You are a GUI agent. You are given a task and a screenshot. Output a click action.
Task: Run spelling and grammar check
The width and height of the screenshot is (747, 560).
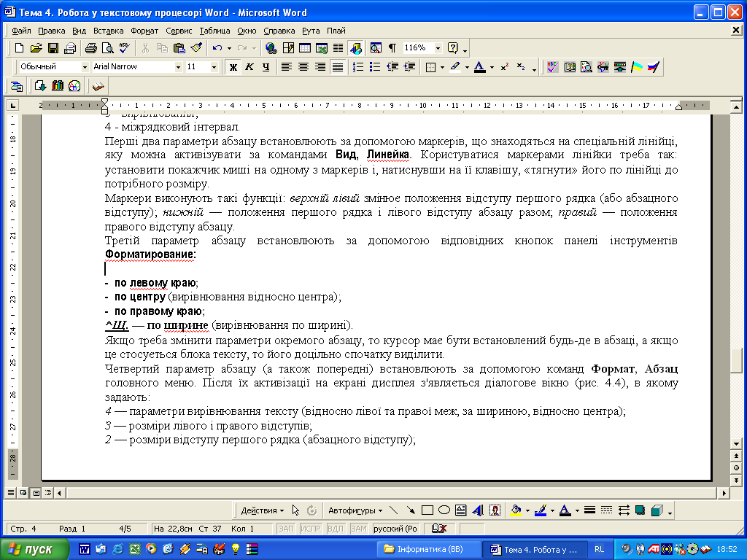click(124, 48)
